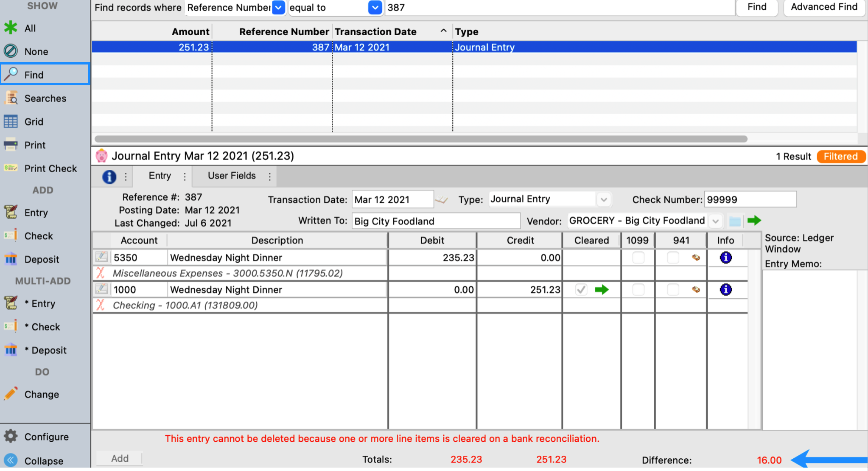Toggle the Cleared checkbox on the 1000 line
The image size is (868, 471).
pos(581,290)
